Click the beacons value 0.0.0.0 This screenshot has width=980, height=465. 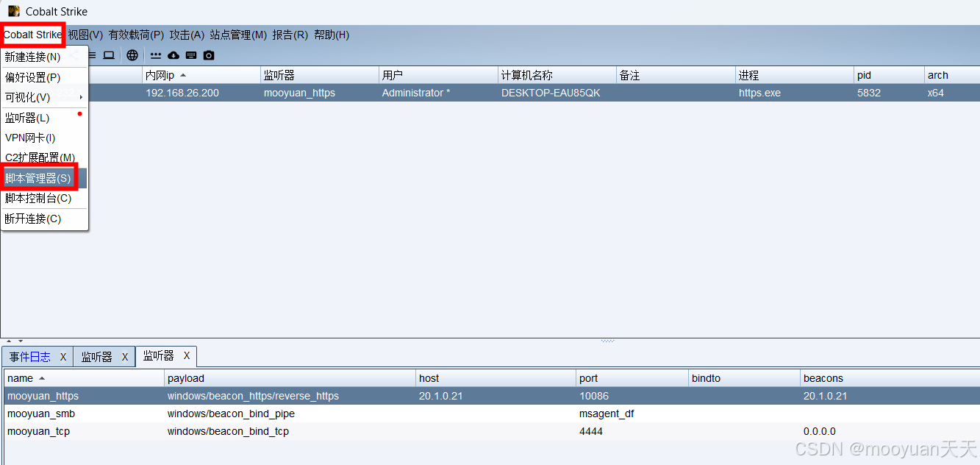point(820,431)
